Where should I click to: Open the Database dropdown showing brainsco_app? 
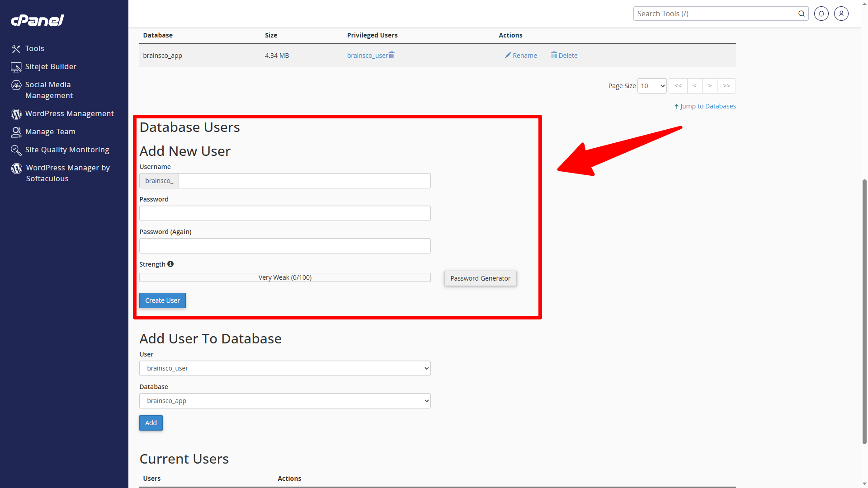point(285,401)
